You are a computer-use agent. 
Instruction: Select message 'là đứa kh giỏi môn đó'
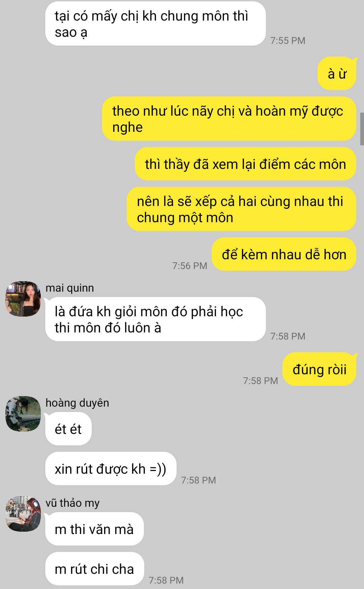click(155, 319)
